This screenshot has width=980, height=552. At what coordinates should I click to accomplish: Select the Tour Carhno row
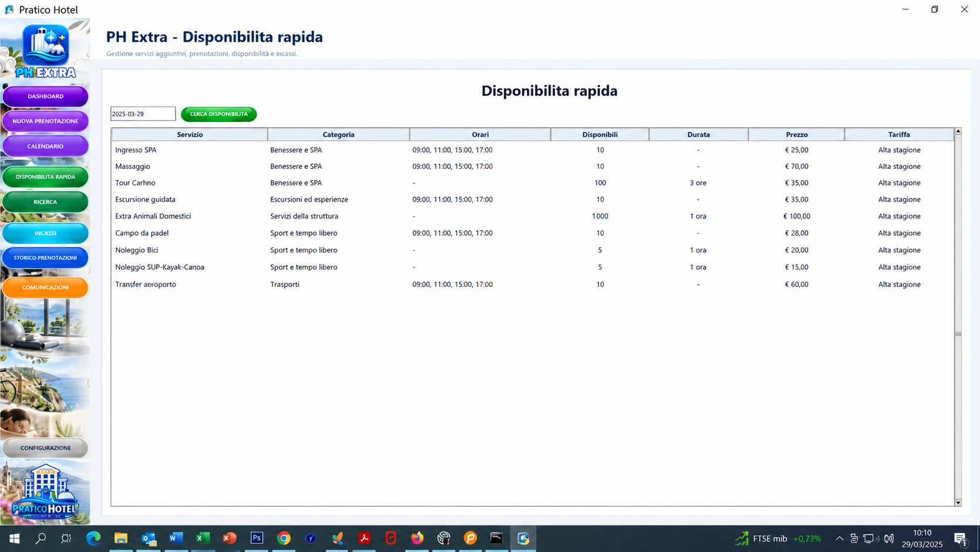click(x=532, y=183)
